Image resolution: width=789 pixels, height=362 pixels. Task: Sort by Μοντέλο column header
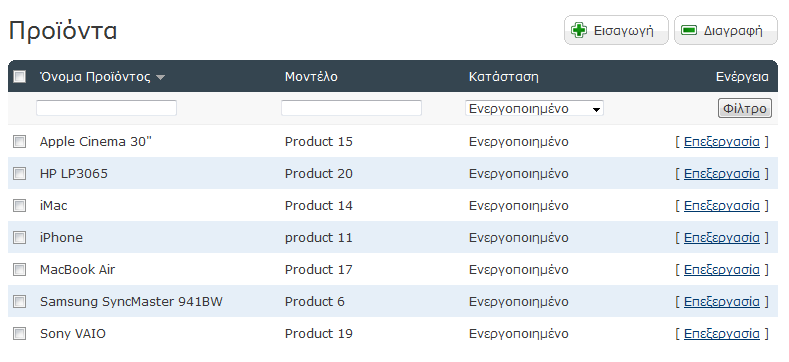click(311, 77)
